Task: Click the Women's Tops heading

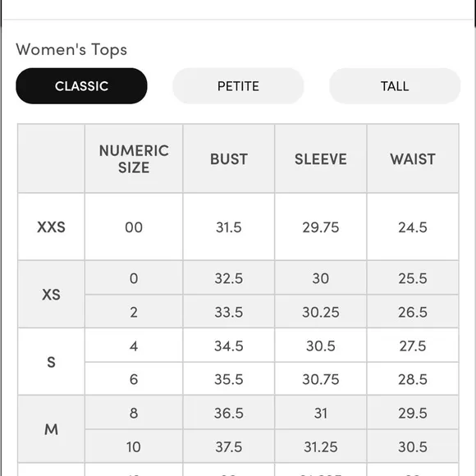Action: click(x=71, y=49)
